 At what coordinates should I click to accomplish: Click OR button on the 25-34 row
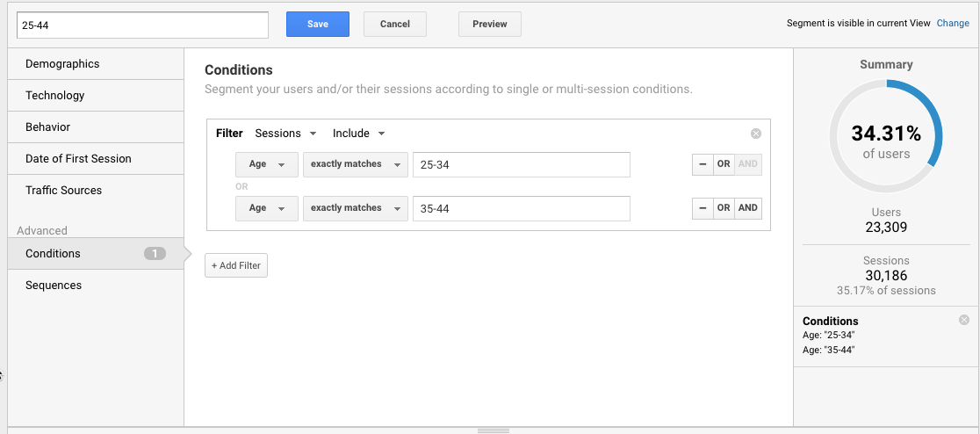coord(724,164)
